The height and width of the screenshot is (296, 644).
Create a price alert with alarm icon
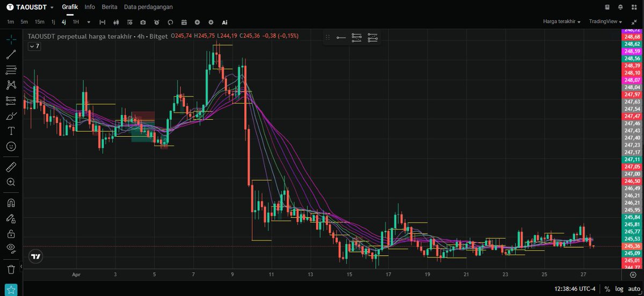tap(157, 22)
